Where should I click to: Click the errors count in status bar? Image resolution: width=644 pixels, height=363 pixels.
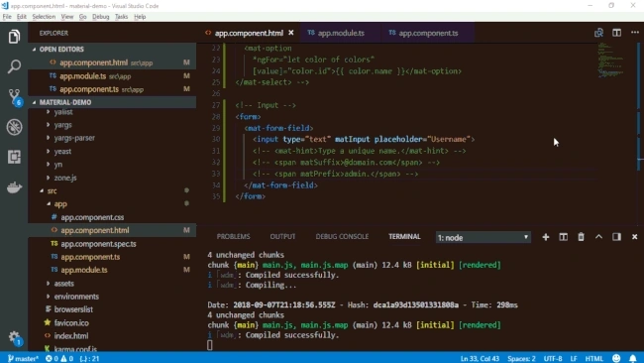click(x=53, y=358)
